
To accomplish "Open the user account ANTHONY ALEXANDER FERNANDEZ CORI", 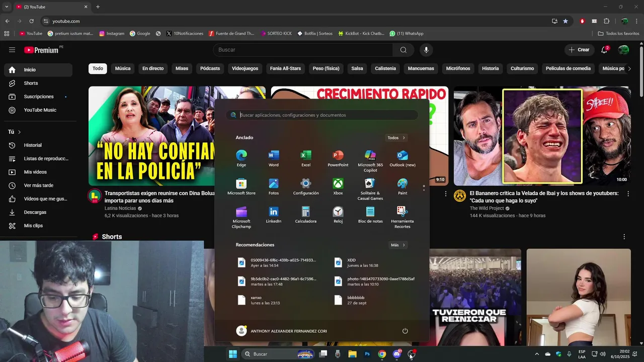I will pos(281,331).
